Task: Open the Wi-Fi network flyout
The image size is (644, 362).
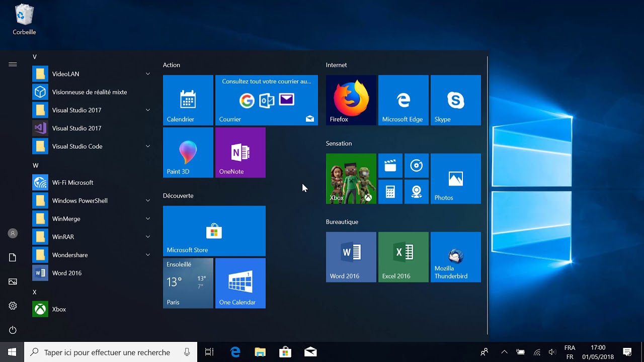Action: (537, 352)
